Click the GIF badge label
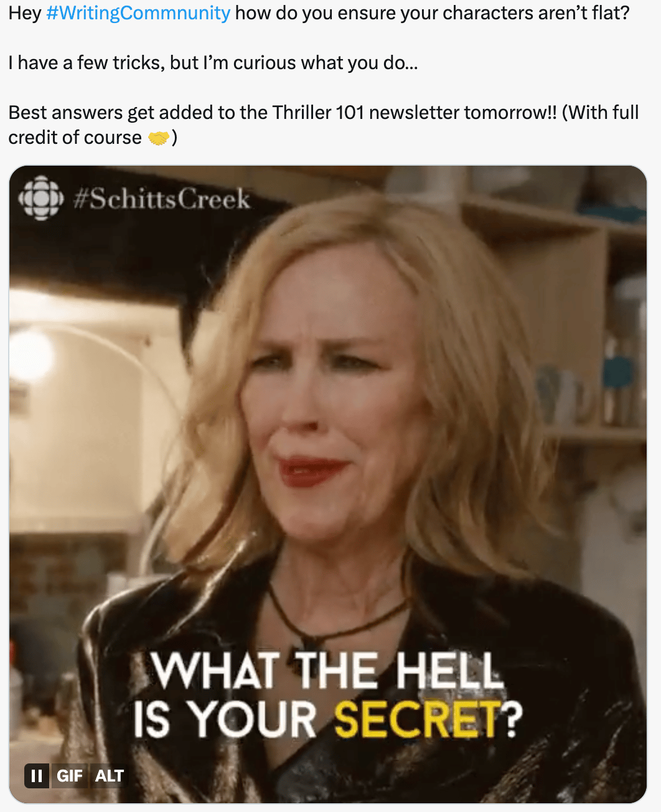 click(70, 776)
